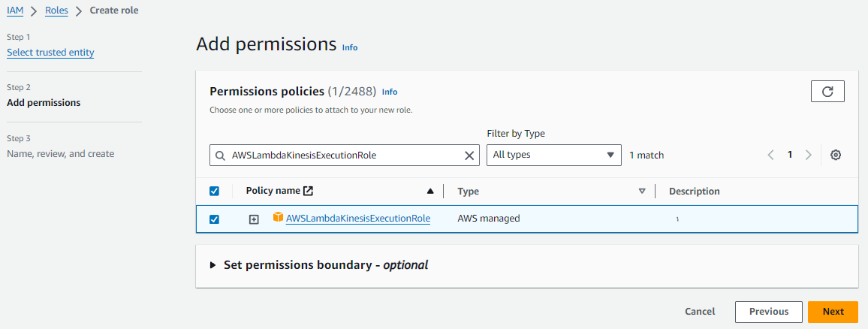This screenshot has height=329, width=868.
Task: Sort ascending by Policy name arrow
Action: pos(430,192)
